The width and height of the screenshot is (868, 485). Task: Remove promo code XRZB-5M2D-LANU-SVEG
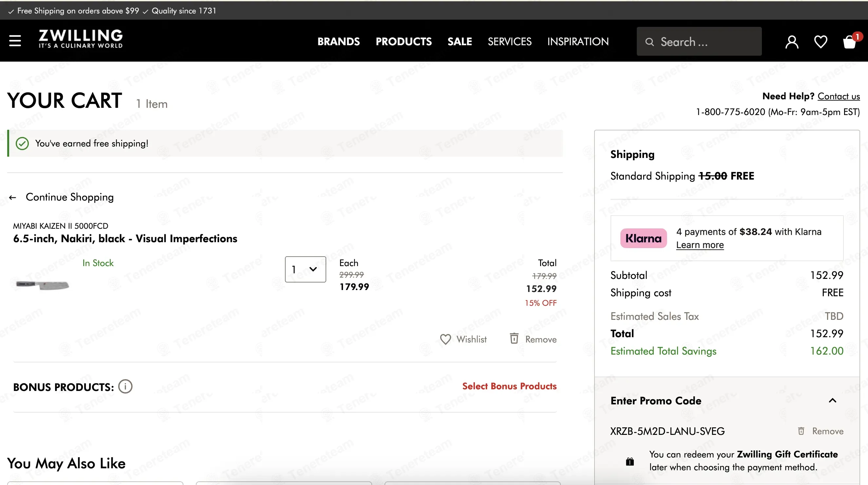[x=821, y=431]
